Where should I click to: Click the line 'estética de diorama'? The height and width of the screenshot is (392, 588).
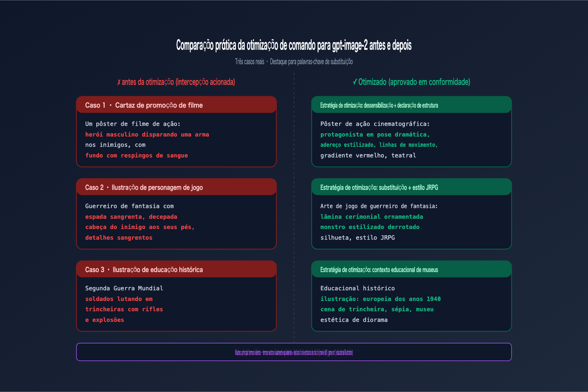coord(354,320)
